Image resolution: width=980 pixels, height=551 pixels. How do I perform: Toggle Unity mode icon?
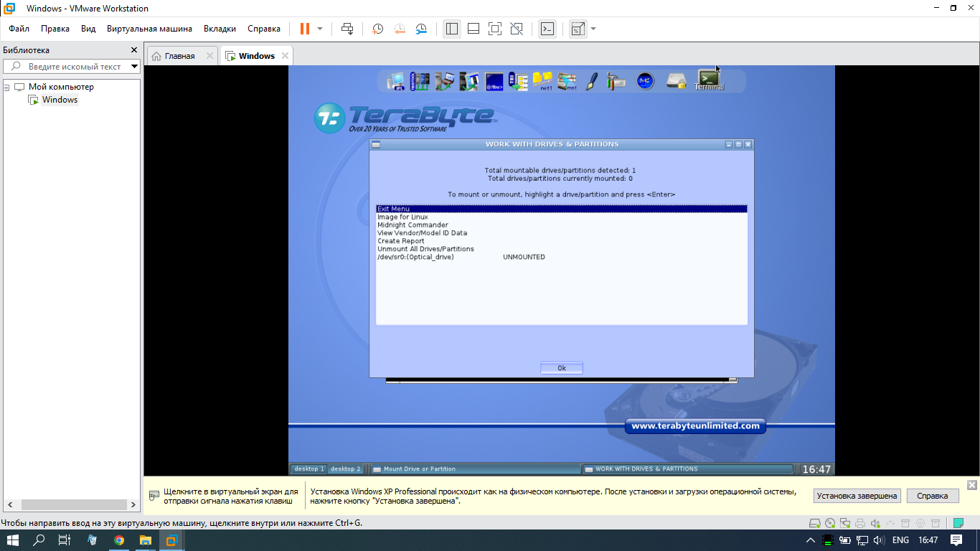517,29
